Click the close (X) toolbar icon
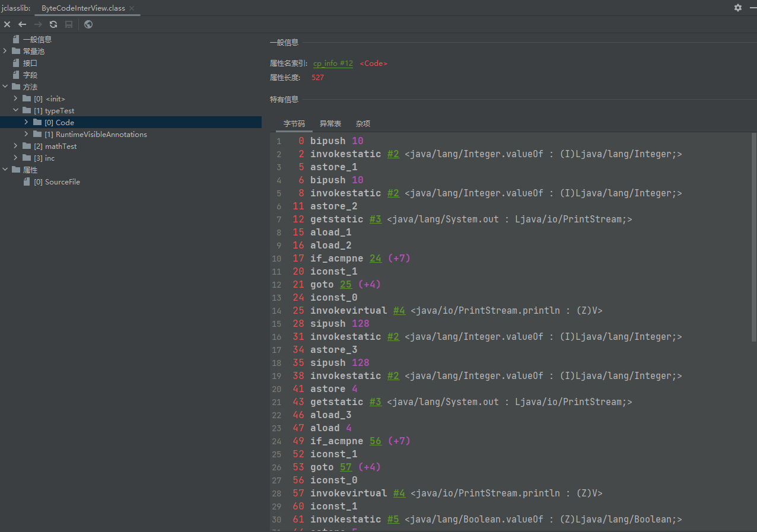The height and width of the screenshot is (532, 757). click(7, 24)
